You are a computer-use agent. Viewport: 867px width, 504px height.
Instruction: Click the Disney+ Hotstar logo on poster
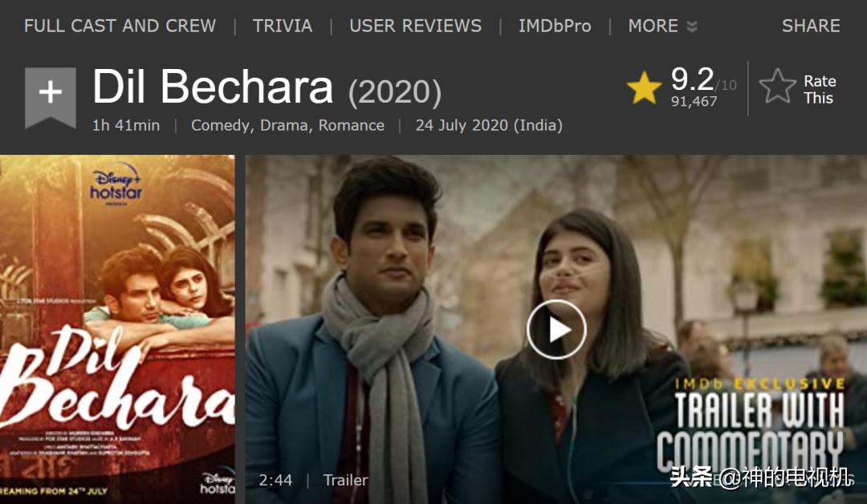coord(116,184)
